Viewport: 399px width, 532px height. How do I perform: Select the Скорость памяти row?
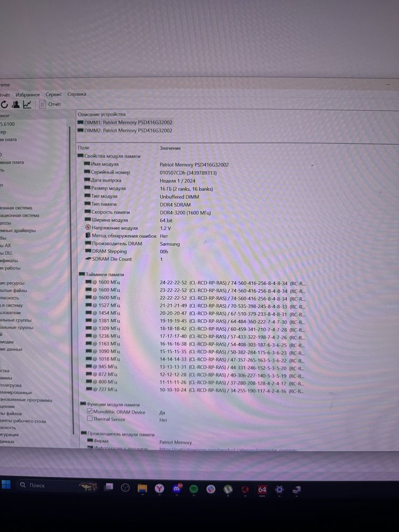coord(147,212)
